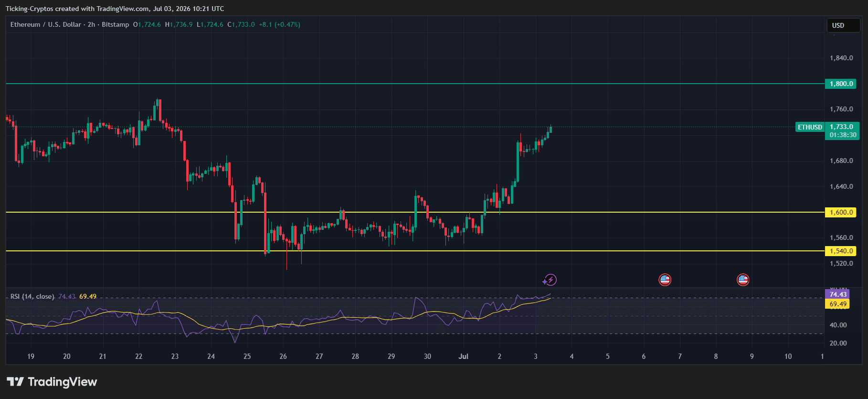This screenshot has height=399, width=868.
Task: Click the open value O1,724.6 in header
Action: click(x=147, y=24)
